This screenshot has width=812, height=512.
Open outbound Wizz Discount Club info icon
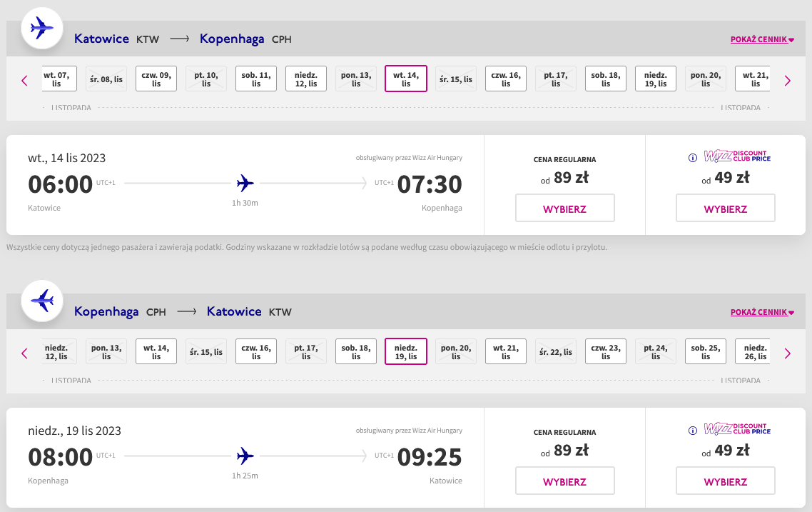[692, 158]
